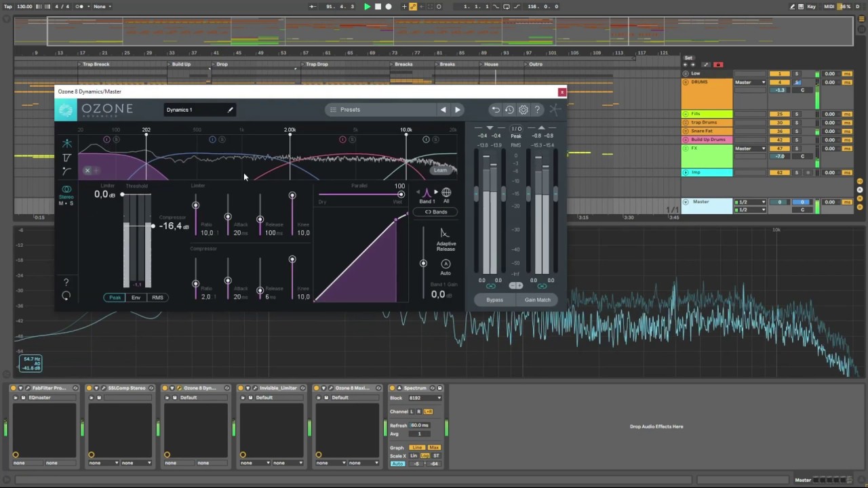868x488 pixels.
Task: Remove band with the X icon
Action: click(87, 170)
